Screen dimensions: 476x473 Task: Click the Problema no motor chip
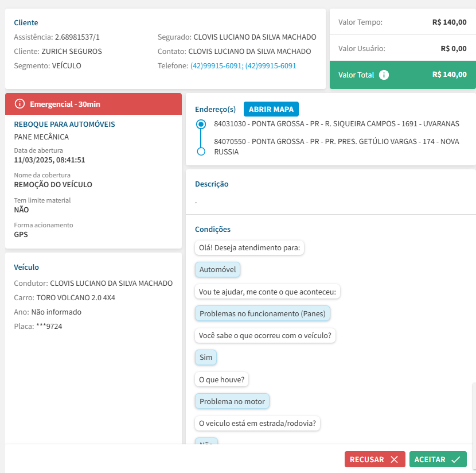[x=232, y=401]
